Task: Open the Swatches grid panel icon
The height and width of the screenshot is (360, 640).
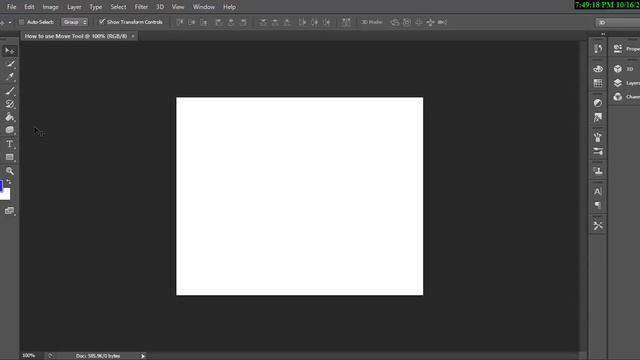Action: pos(598,83)
